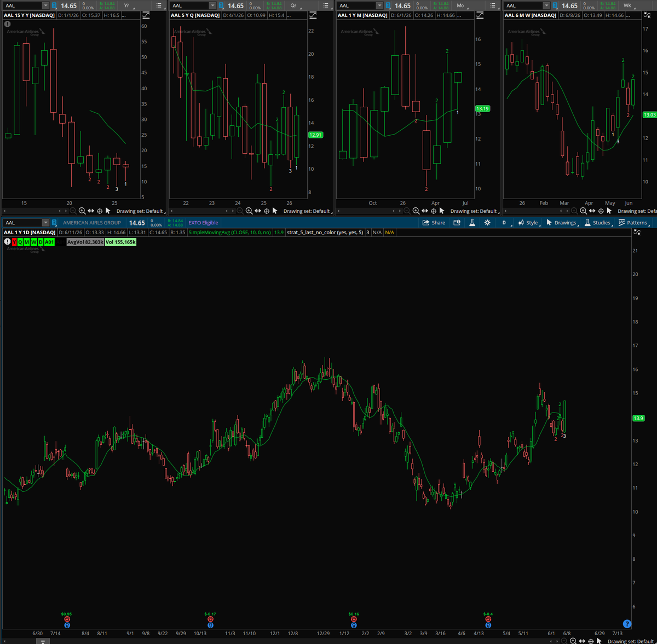This screenshot has width=657, height=644.
Task: Click the green W timeframe indicator box
Action: (x=33, y=242)
